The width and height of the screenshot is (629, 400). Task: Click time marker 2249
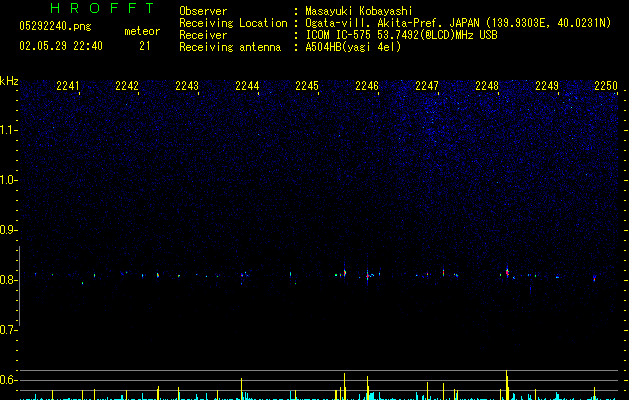pyautogui.click(x=547, y=86)
